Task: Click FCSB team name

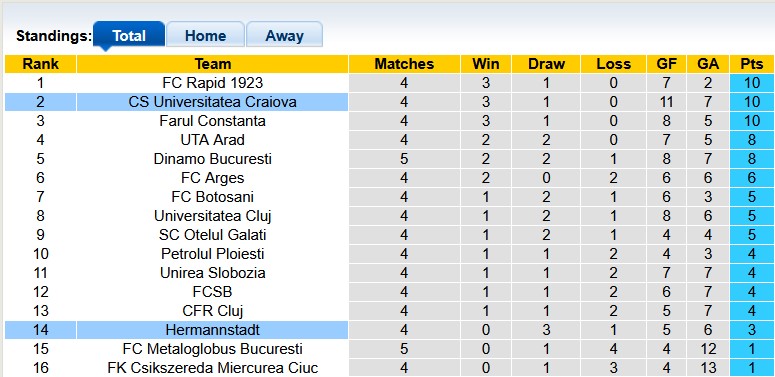Action: coord(213,292)
